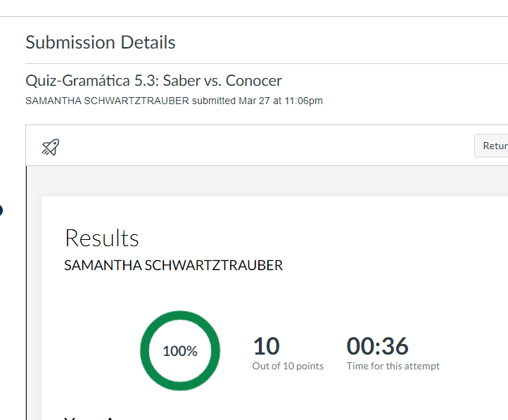Click the 00:36 attempt time value
The image size is (508, 420).
tap(377, 346)
